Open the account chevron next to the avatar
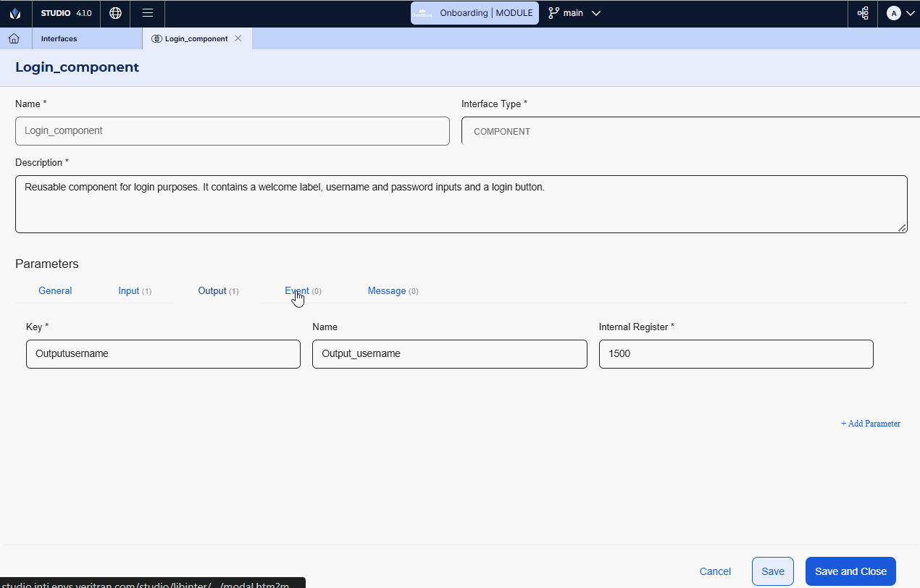The image size is (920, 588). (911, 13)
